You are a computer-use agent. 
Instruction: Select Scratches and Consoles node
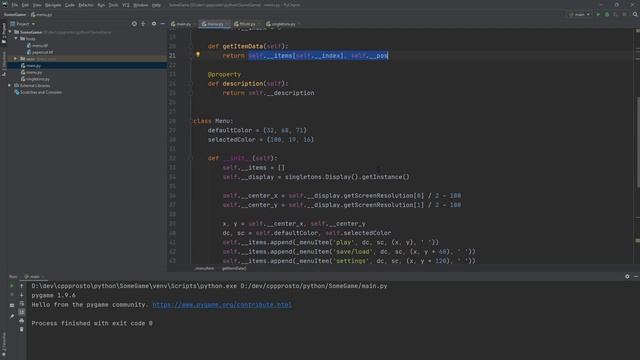pyautogui.click(x=40, y=93)
